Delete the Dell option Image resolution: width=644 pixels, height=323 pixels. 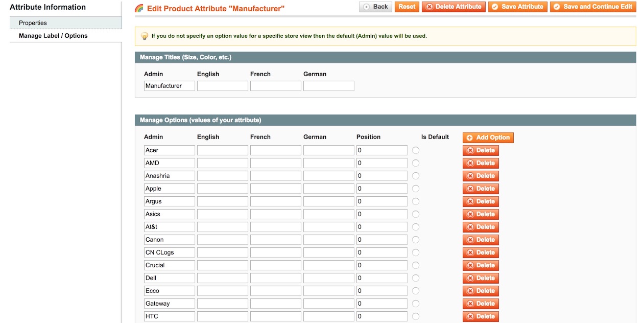coord(481,278)
